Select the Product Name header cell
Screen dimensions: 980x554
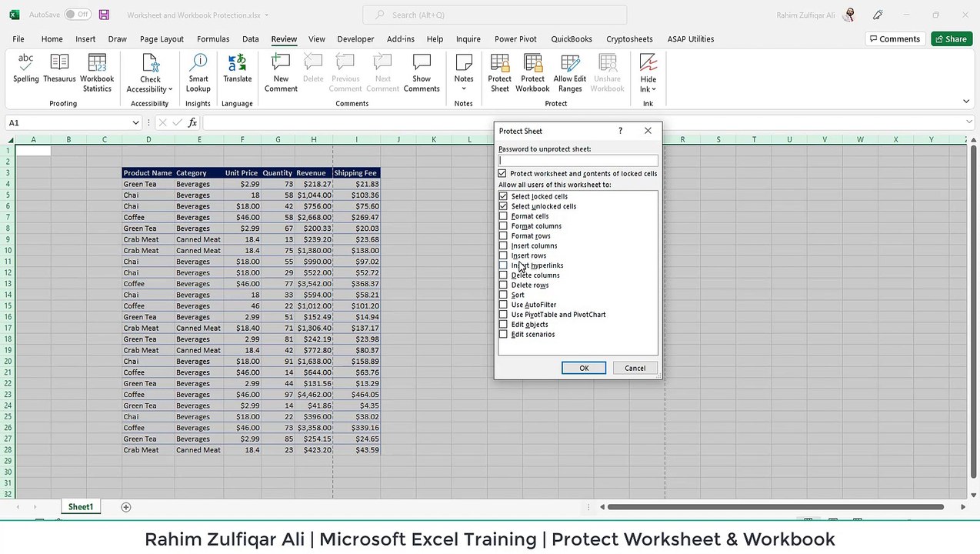148,173
